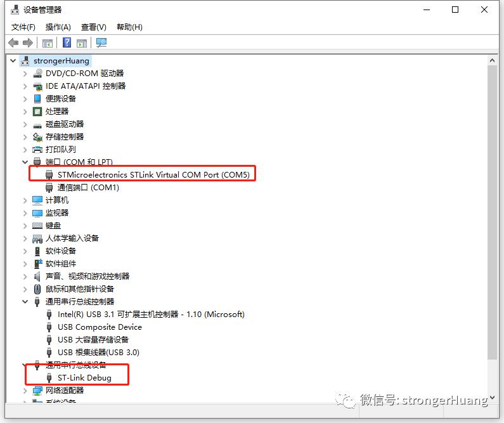Click the show/hide action pane icon
The width and height of the screenshot is (504, 423).
[82, 42]
